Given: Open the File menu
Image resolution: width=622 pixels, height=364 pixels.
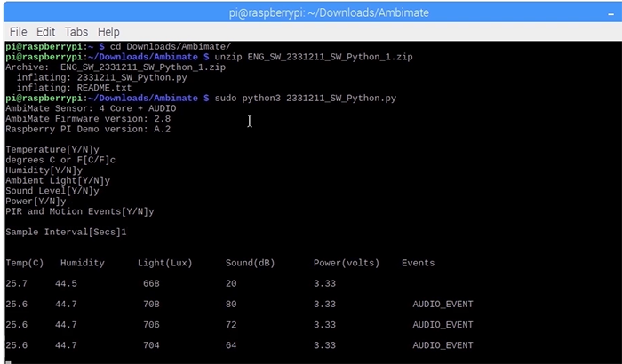Looking at the screenshot, I should coord(18,31).
